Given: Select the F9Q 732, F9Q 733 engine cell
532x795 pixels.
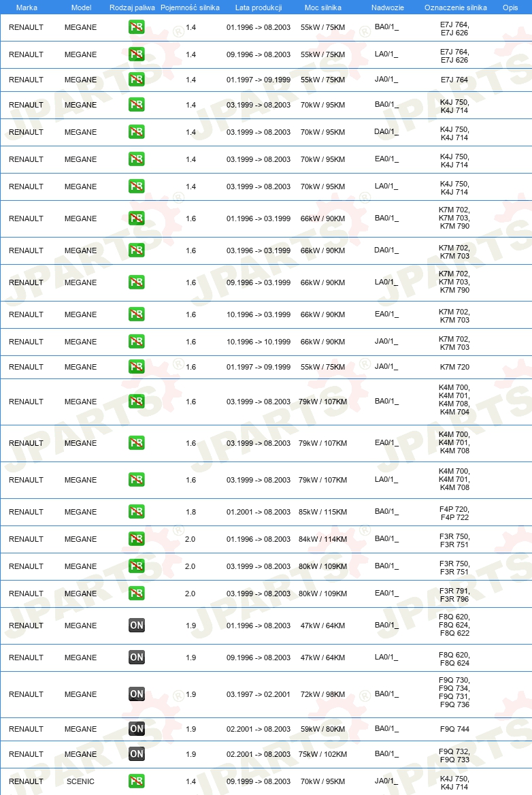Looking at the screenshot, I should pyautogui.click(x=454, y=756).
